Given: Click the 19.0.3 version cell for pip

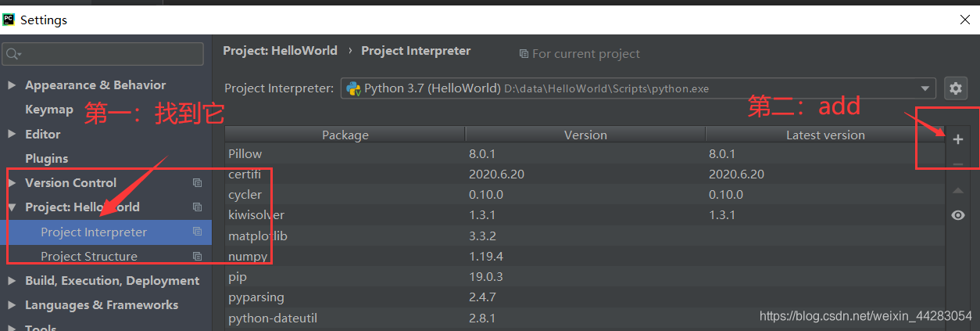Looking at the screenshot, I should coord(485,277).
